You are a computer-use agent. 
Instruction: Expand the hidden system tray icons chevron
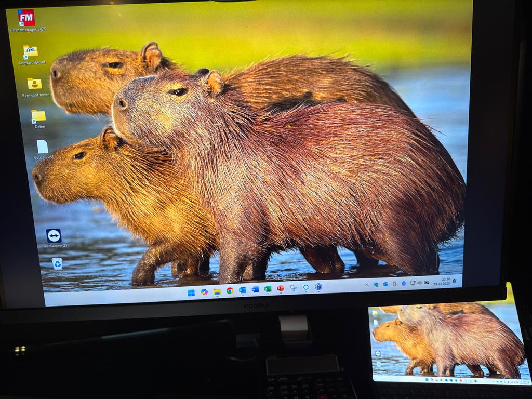[367, 285]
